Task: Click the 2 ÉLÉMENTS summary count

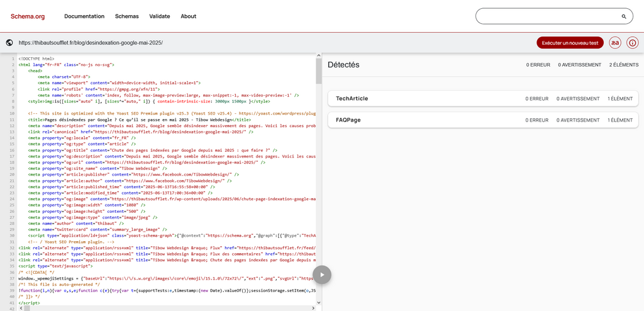Action: [624, 65]
